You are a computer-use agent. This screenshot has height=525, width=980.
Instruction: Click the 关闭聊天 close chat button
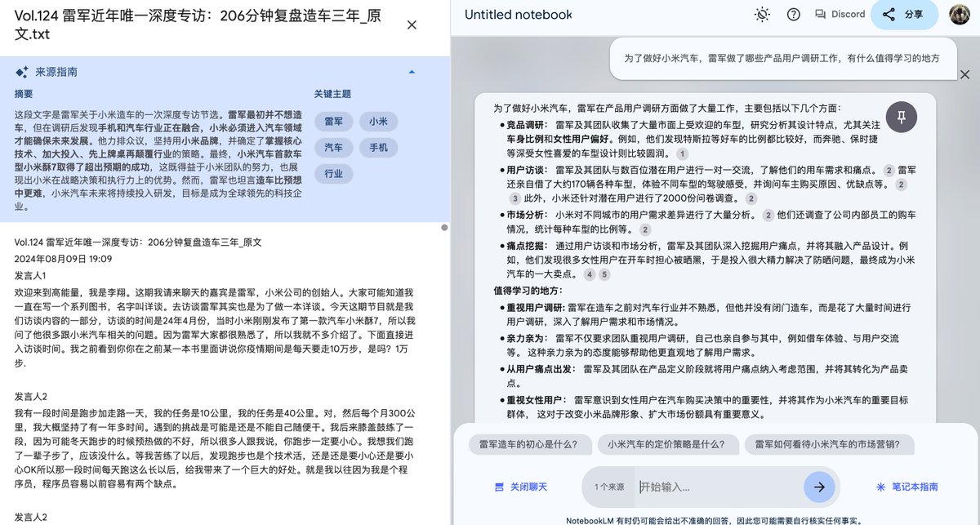520,487
